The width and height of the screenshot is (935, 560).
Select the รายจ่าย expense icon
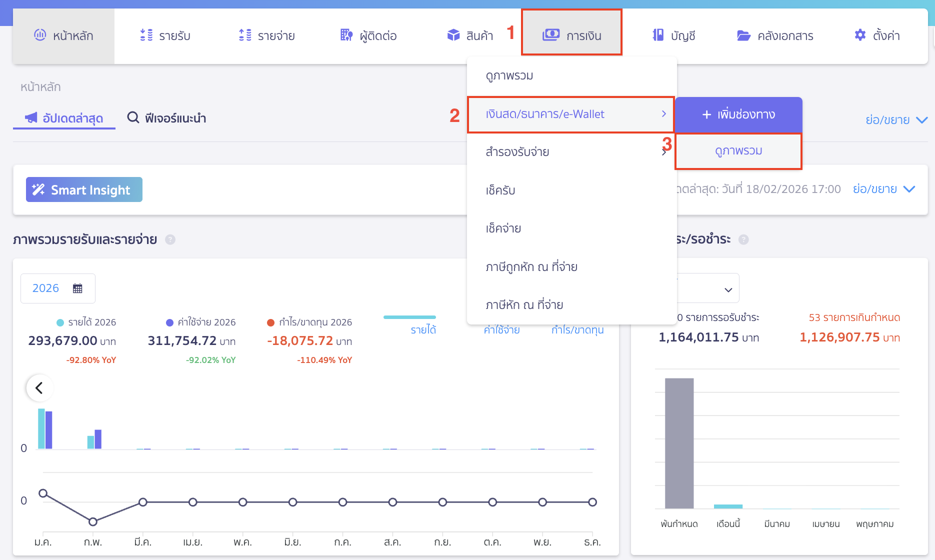pyautogui.click(x=244, y=35)
